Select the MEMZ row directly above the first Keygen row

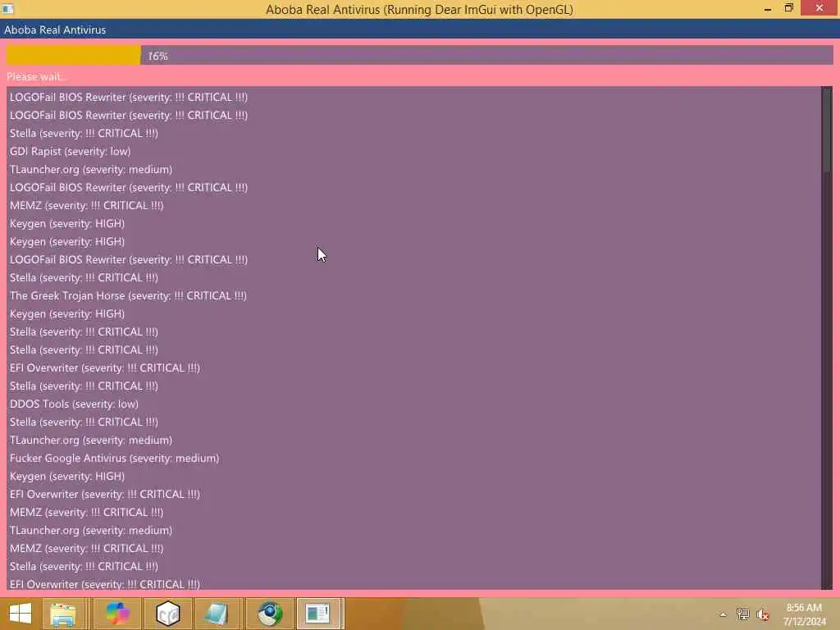coord(86,205)
